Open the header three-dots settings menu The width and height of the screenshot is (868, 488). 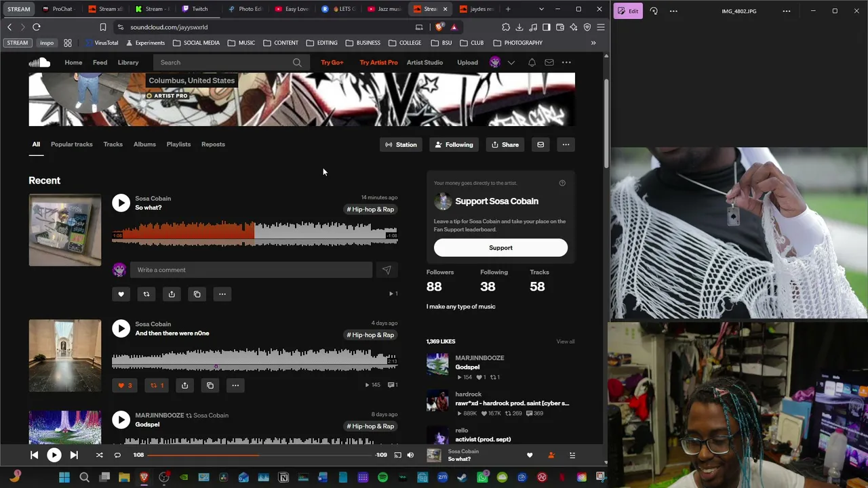coord(566,62)
